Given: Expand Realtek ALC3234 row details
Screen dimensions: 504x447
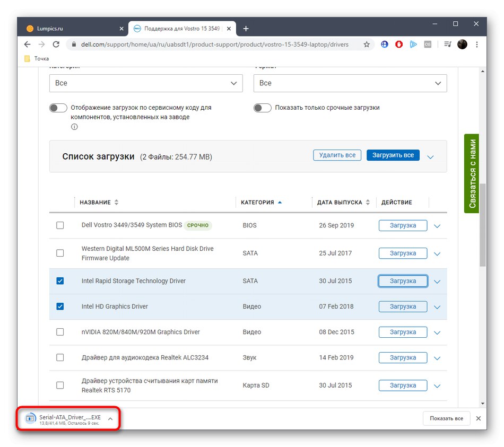Looking at the screenshot, I should click(437, 358).
